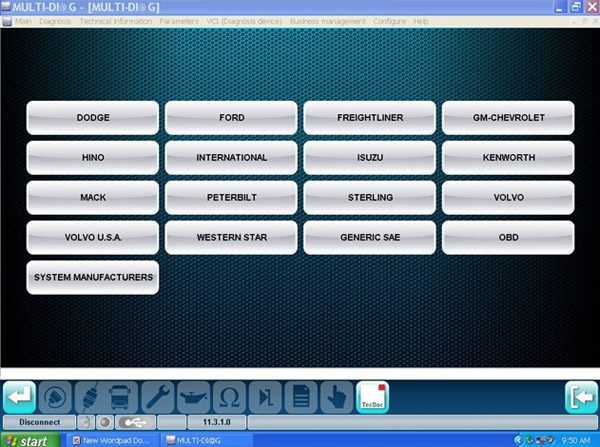Choose the KENWORTH manufacturer button
This screenshot has height=447, width=600.
(x=508, y=158)
